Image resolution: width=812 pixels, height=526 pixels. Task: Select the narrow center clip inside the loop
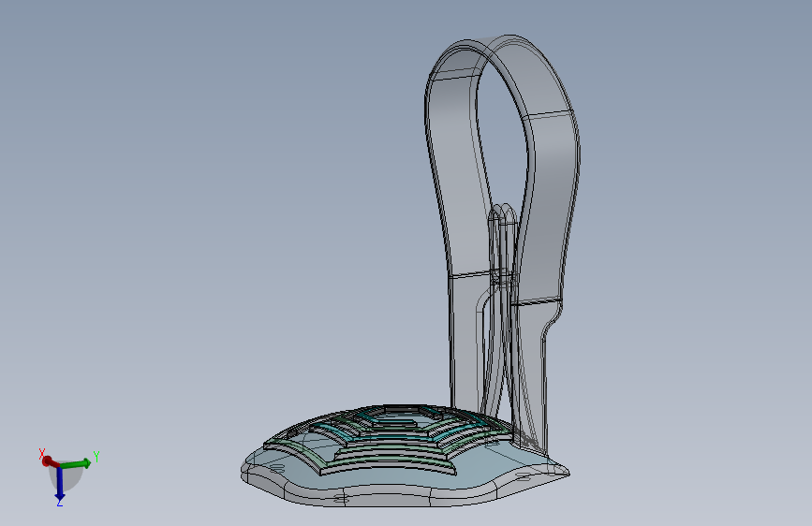click(503, 311)
